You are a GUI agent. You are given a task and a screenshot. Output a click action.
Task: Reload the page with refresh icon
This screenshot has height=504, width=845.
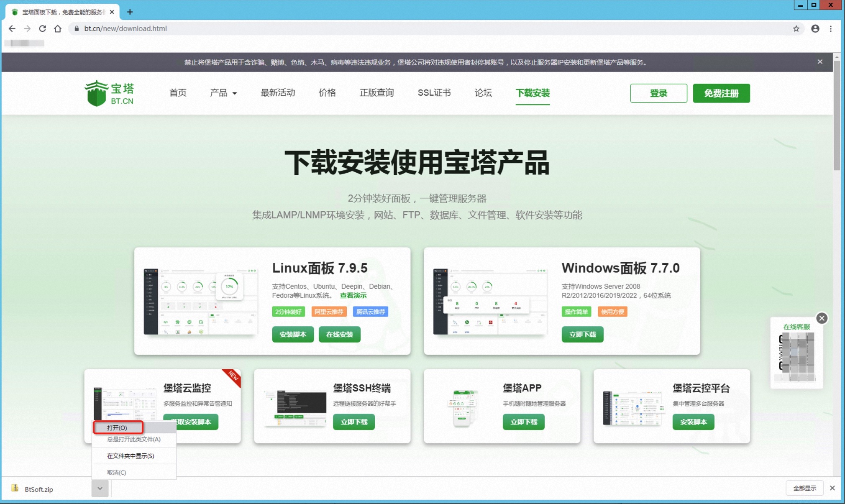(x=42, y=28)
